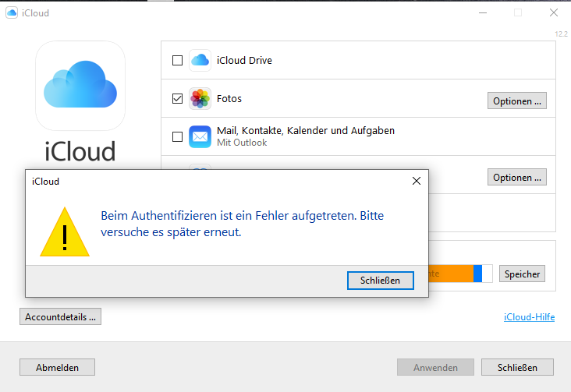571x392 pixels.
Task: Click Schließen at the window bottom
Action: (517, 367)
